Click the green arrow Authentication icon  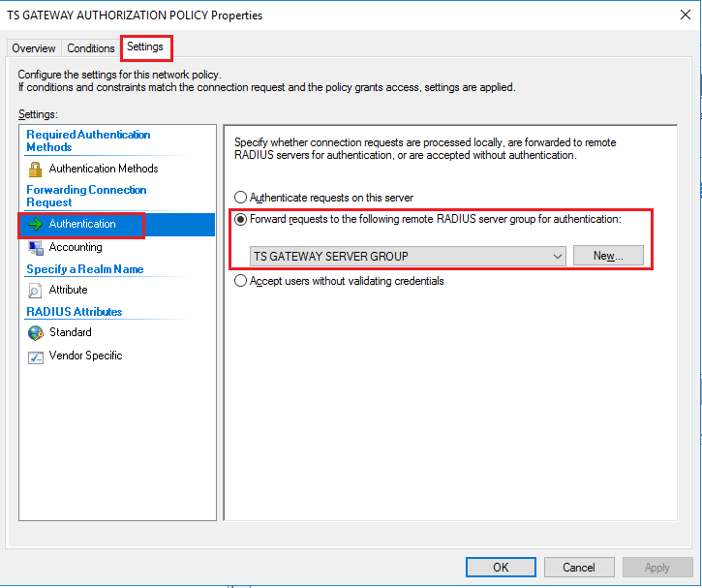(x=36, y=224)
